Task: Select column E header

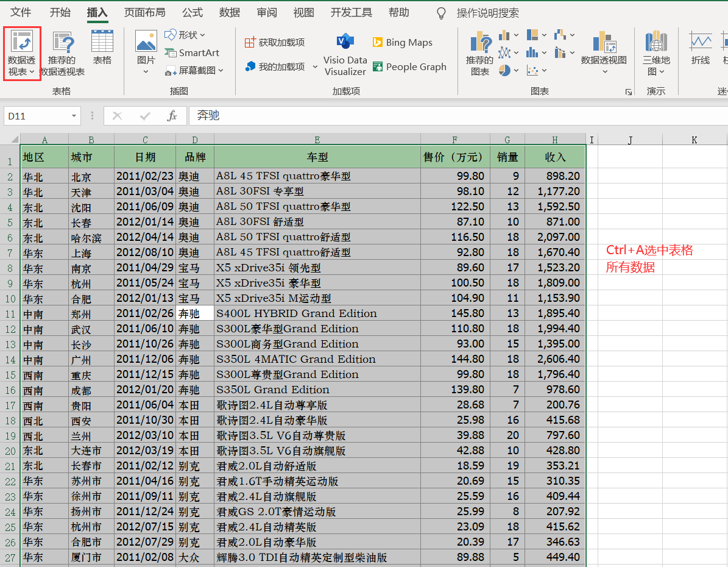Action: pos(317,140)
